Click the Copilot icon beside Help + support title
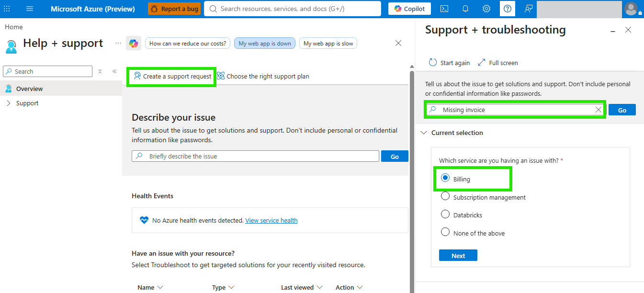The height and width of the screenshot is (293, 644). click(x=134, y=43)
